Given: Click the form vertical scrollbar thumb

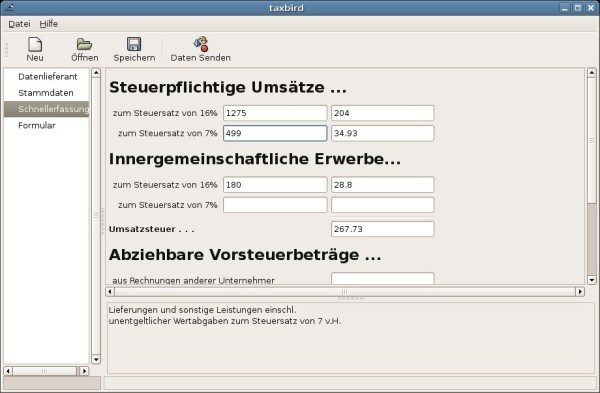Looking at the screenshot, I should pos(592,141).
